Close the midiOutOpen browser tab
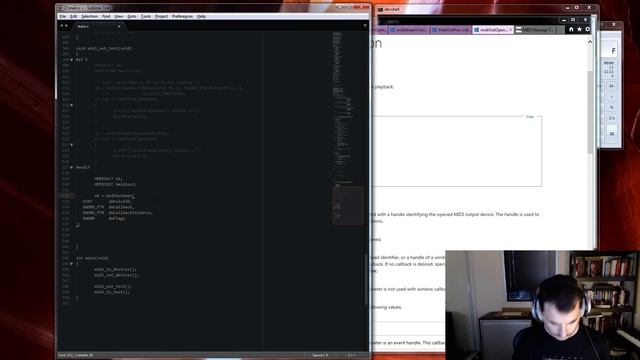The height and width of the screenshot is (360, 640). pos(510,30)
